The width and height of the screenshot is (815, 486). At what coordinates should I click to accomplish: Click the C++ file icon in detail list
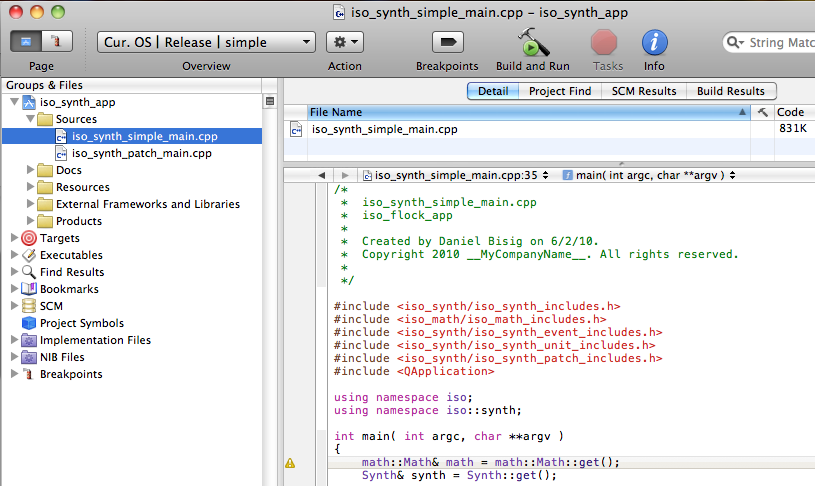296,129
